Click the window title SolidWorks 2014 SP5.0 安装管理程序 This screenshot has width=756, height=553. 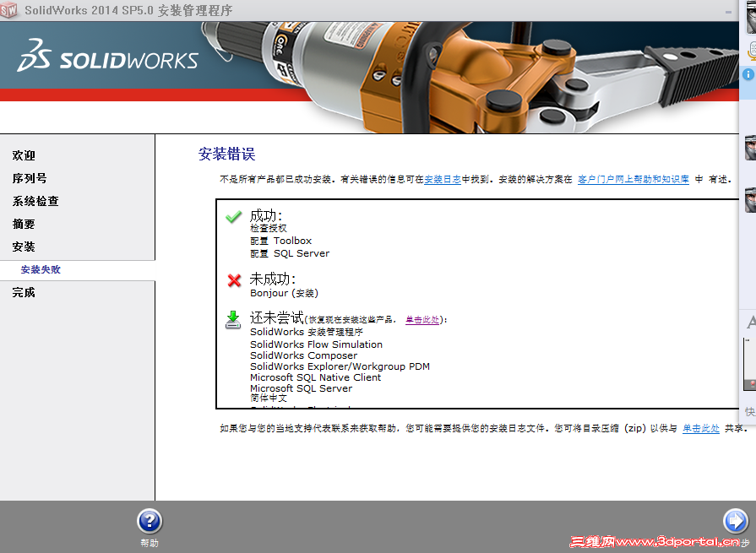[x=128, y=10]
